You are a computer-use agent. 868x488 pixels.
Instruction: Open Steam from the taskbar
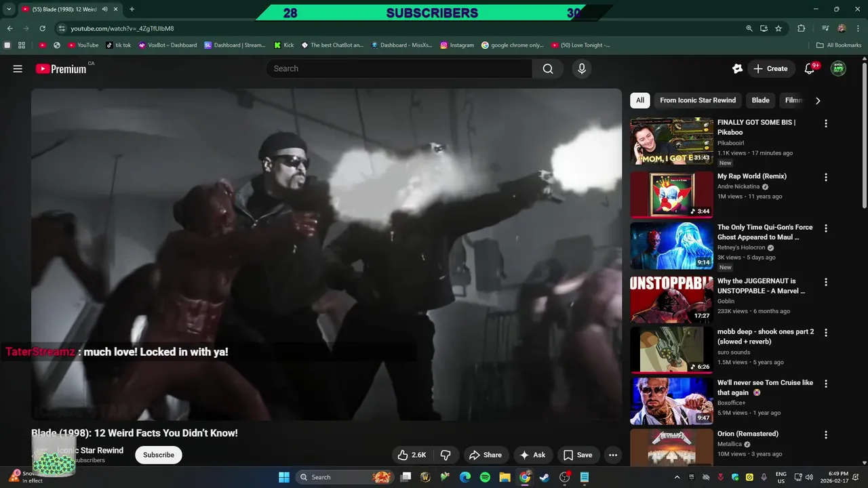pos(545,477)
